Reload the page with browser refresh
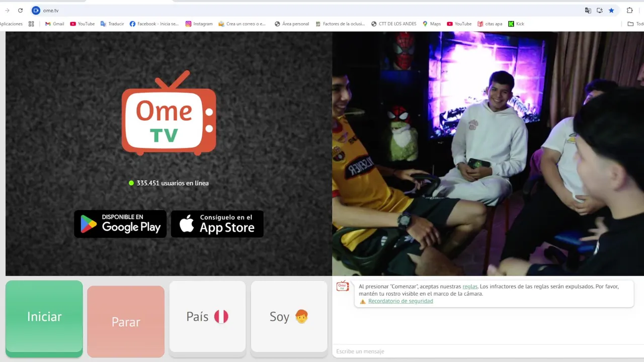The width and height of the screenshot is (644, 362). click(x=20, y=11)
